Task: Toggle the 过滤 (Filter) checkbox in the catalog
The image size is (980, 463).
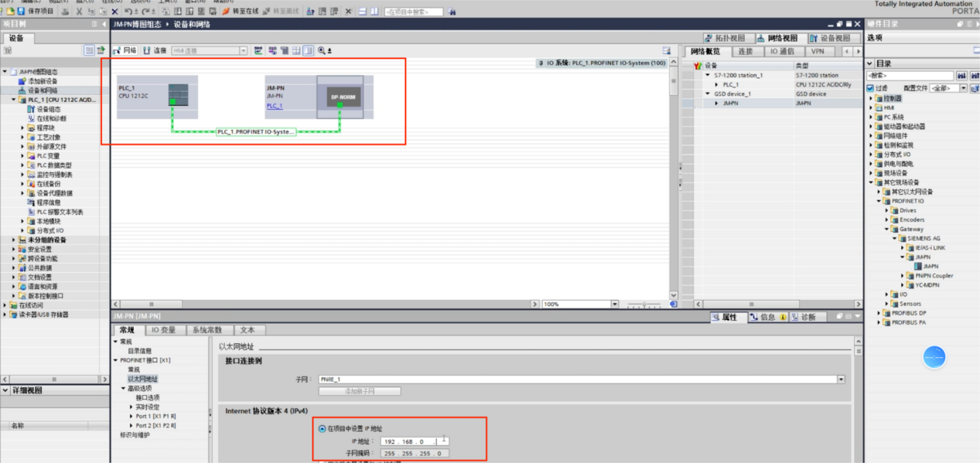Action: pos(870,88)
